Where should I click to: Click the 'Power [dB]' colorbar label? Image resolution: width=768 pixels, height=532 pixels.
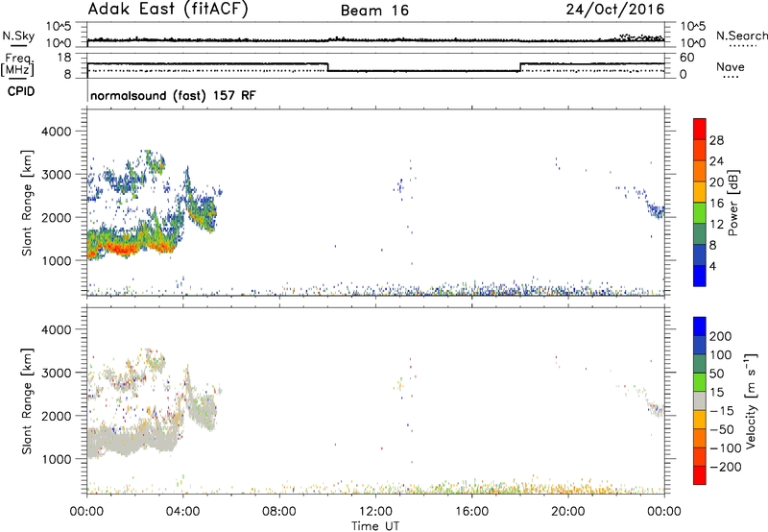pyautogui.click(x=732, y=203)
